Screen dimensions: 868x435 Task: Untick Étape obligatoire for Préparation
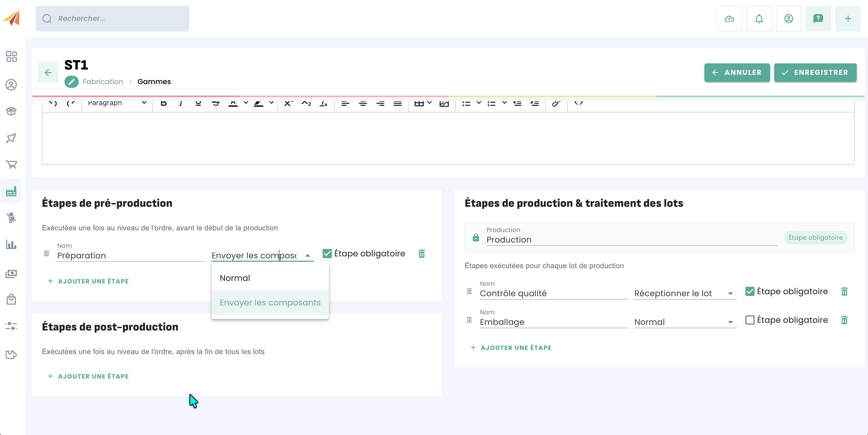click(x=327, y=254)
